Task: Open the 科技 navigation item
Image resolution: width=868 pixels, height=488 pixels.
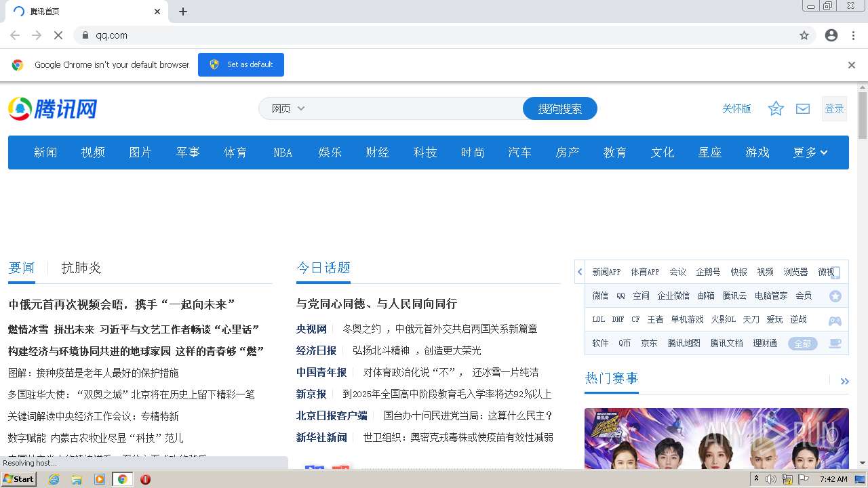Action: pos(425,152)
